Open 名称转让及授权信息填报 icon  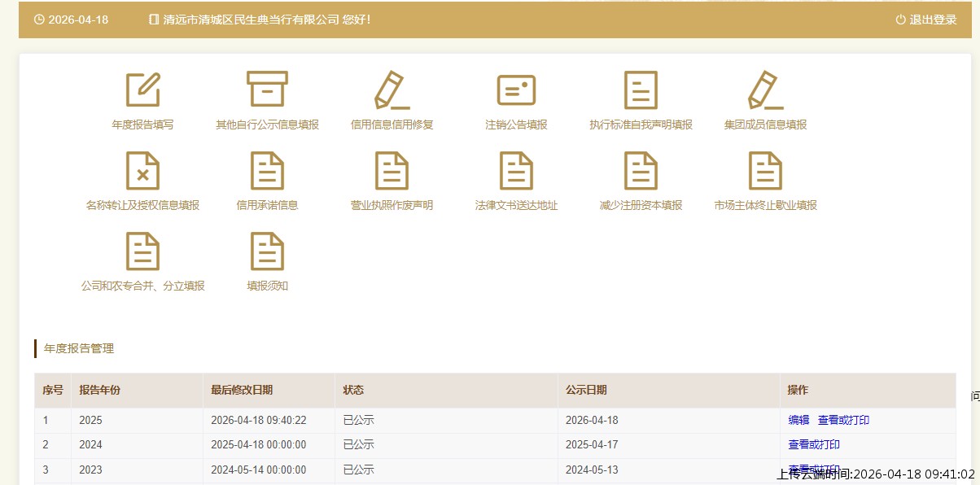(x=142, y=171)
